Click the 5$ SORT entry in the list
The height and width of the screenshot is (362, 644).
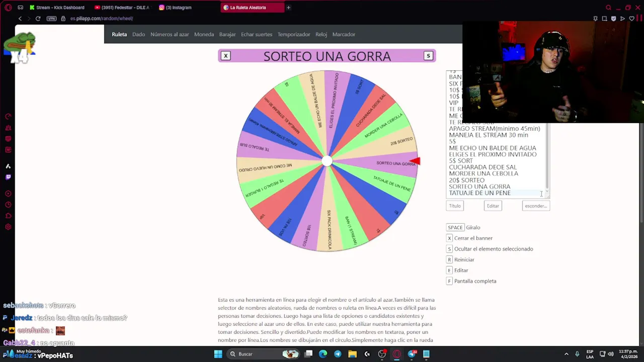[x=461, y=161]
